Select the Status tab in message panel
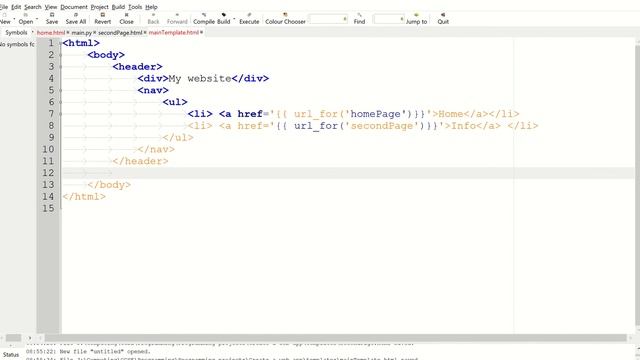 11,355
